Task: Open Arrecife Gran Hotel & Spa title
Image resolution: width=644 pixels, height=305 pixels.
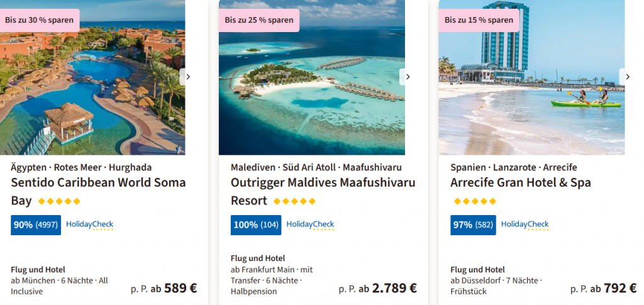Action: (x=521, y=183)
